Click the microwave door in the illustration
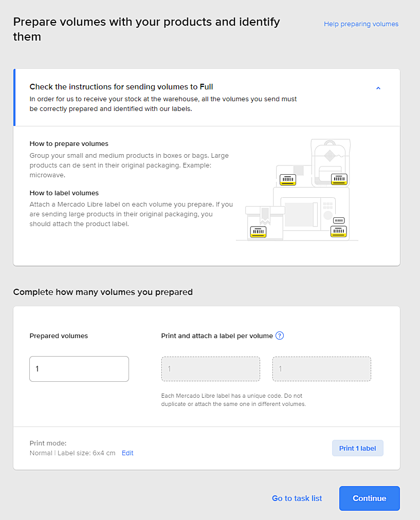This screenshot has height=520, width=420. (299, 214)
